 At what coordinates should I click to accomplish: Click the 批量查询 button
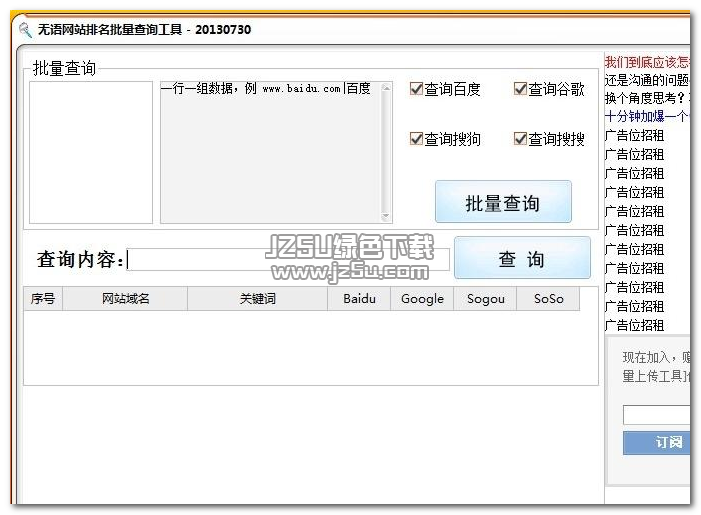[503, 202]
